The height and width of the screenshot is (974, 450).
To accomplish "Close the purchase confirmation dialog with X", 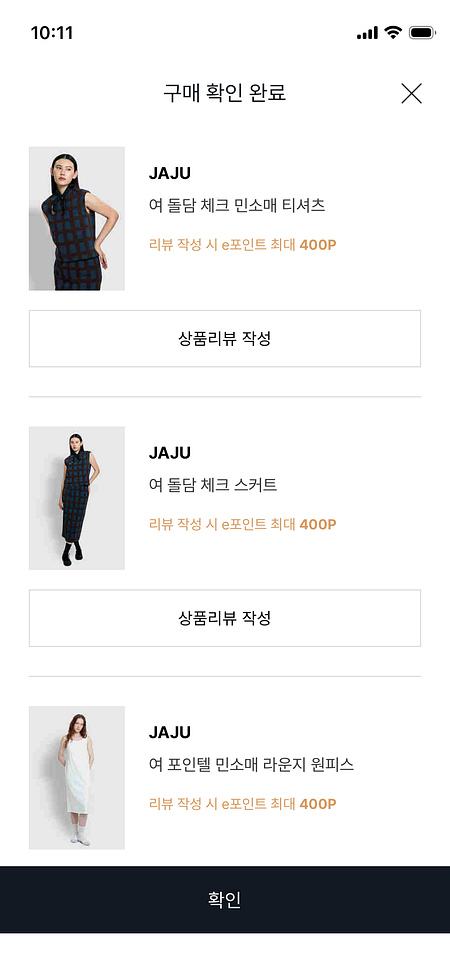I will point(411,93).
